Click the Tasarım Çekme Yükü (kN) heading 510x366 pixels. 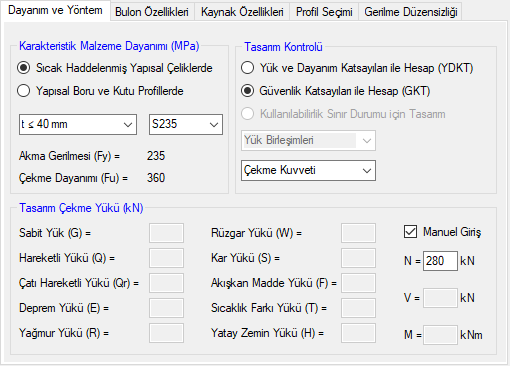point(81,208)
